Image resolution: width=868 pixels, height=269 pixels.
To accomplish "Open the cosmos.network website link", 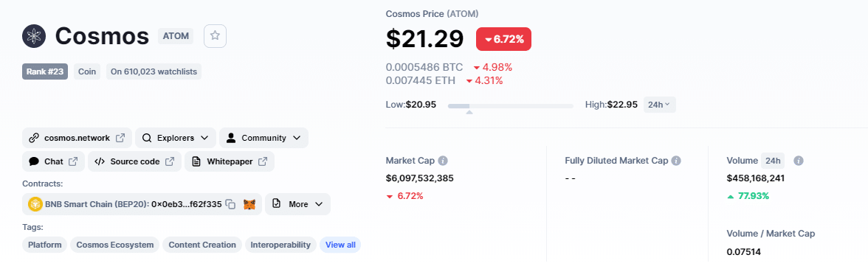I will [77, 138].
